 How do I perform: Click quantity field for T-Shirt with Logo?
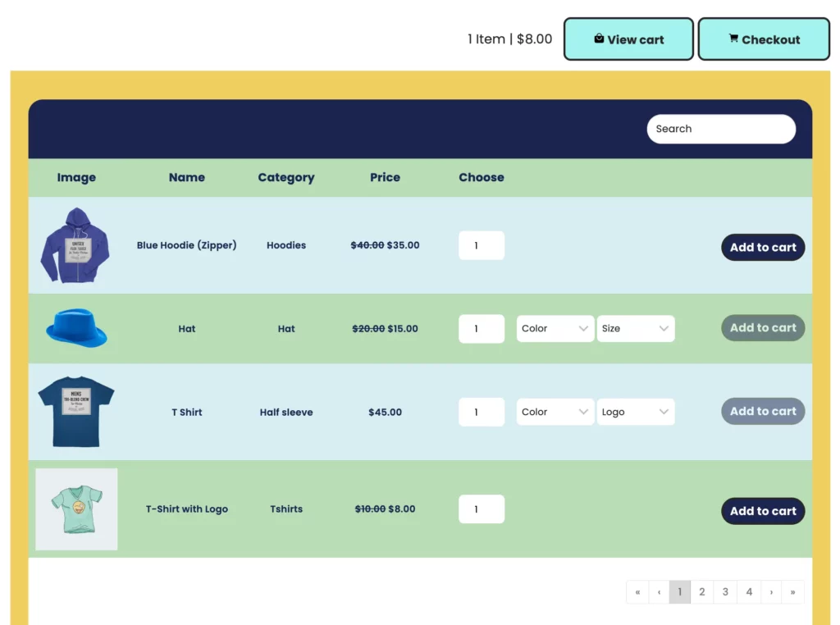coord(481,509)
